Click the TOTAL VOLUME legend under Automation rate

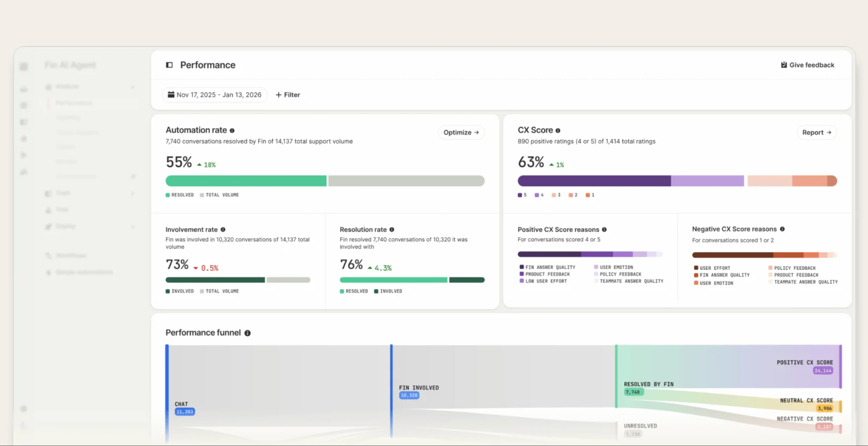click(x=220, y=195)
